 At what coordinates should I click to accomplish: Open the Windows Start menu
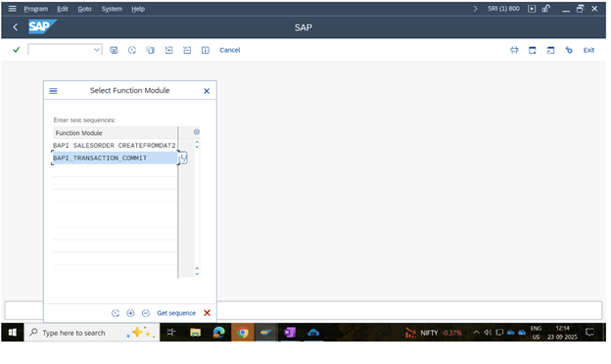coord(13,333)
